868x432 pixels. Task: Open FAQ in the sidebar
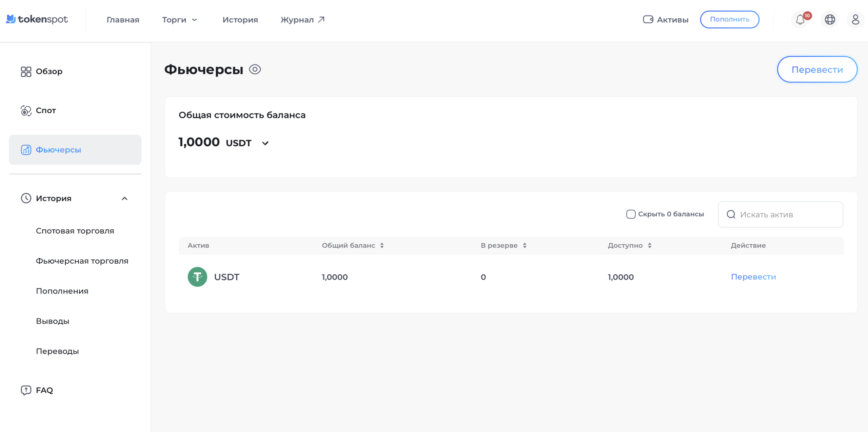44,390
